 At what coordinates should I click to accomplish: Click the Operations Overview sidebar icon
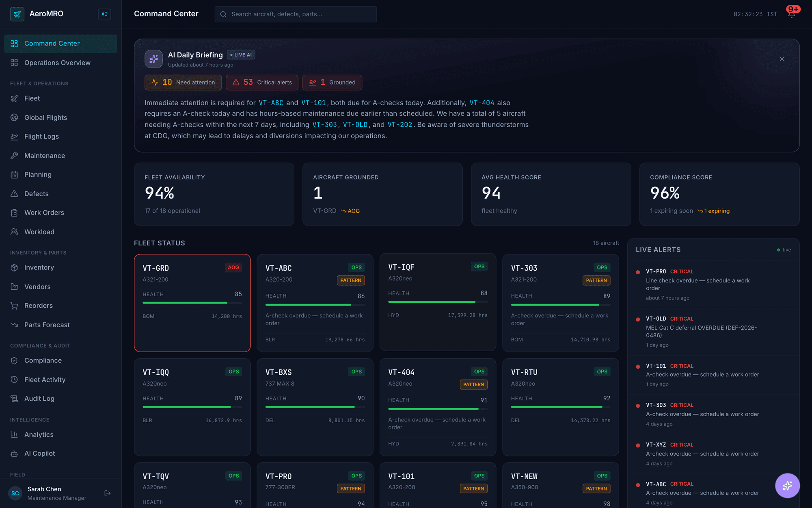pos(14,63)
